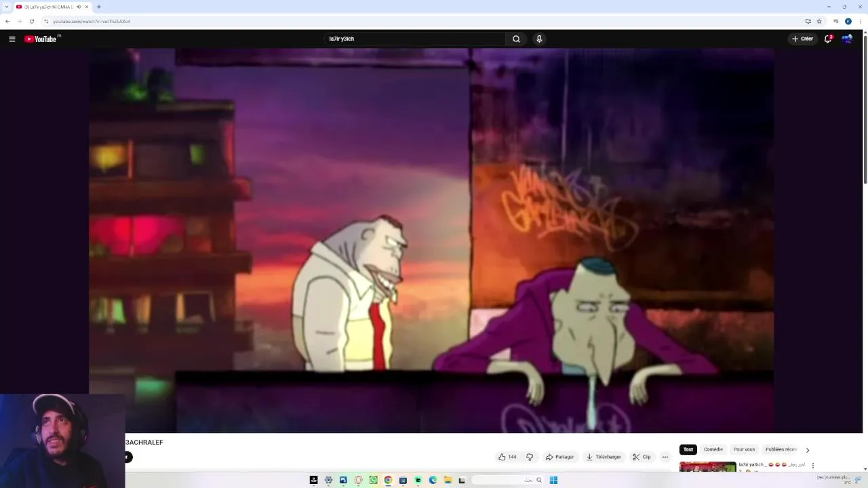Open Chrome profile icon in toolbar

click(848, 21)
